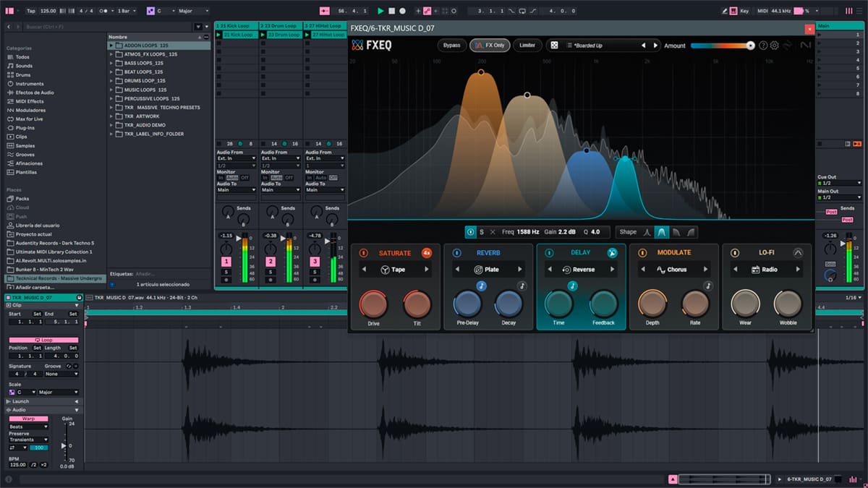Toggle the Modulate module power button
The height and width of the screenshot is (488, 868).
tap(642, 253)
